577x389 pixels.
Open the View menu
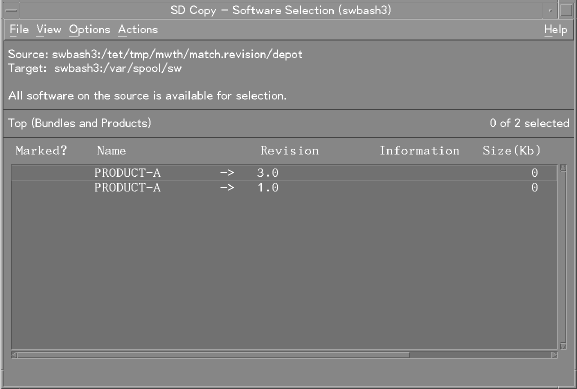[x=49, y=29]
